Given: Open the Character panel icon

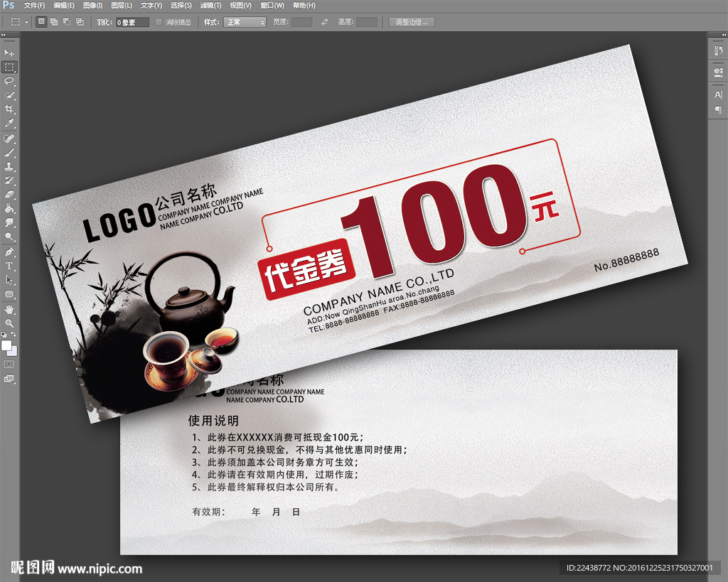Looking at the screenshot, I should click(x=718, y=95).
